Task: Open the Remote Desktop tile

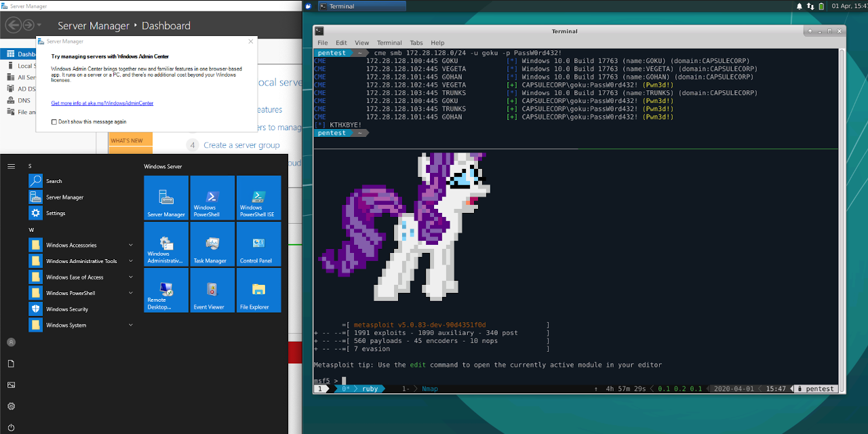Action: 166,290
